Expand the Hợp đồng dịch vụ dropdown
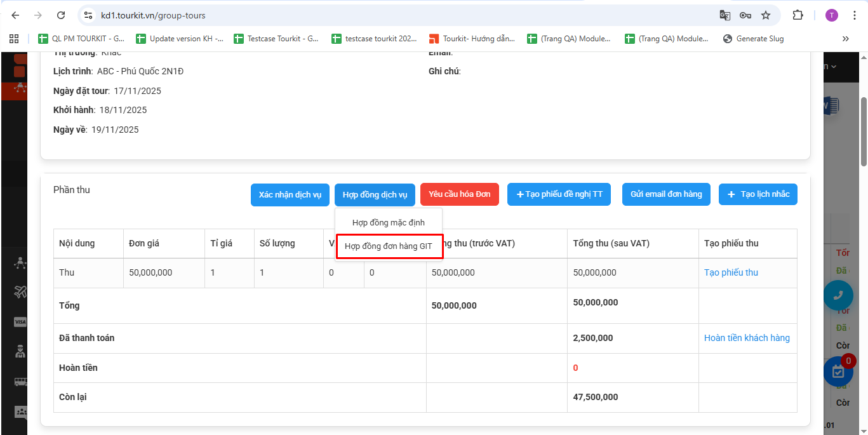 tap(375, 194)
